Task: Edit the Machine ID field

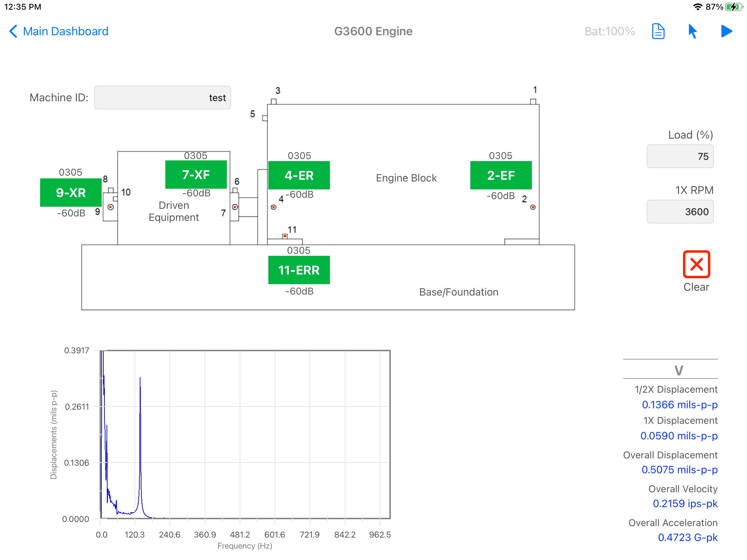Action: [163, 97]
